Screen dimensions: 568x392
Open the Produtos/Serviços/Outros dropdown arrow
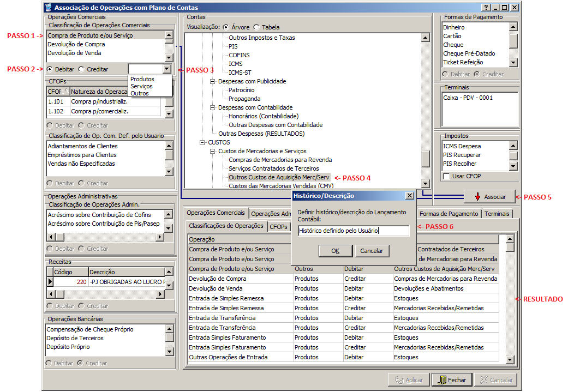pyautogui.click(x=166, y=69)
